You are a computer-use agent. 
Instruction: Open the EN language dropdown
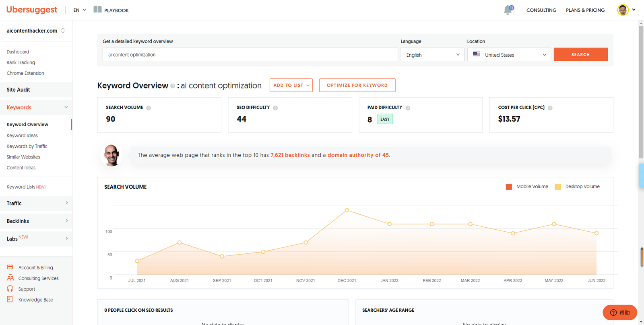point(80,10)
